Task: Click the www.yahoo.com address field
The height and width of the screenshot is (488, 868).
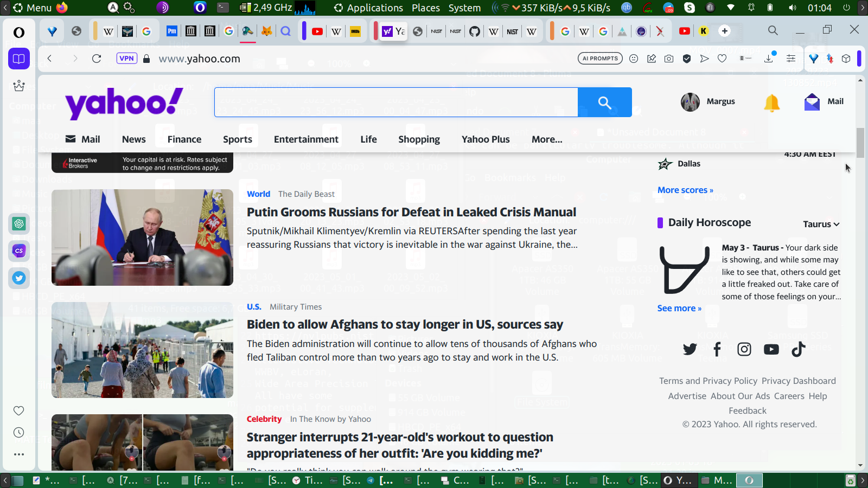Action: click(200, 59)
